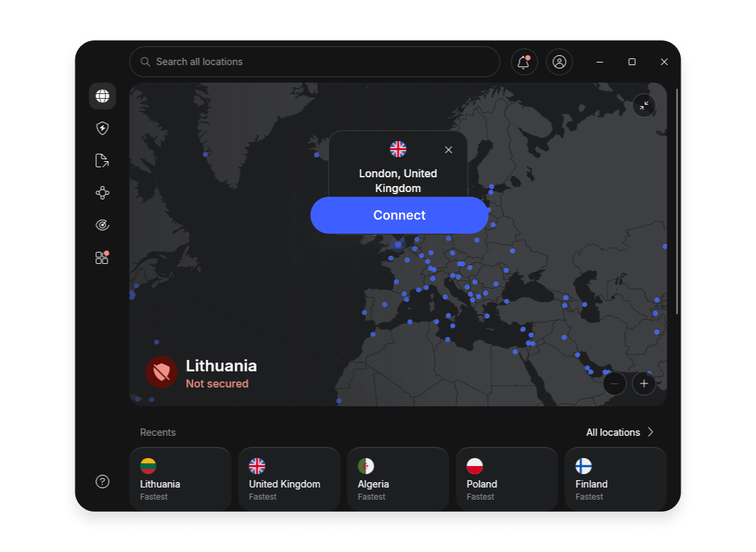Click the red unsecured shield status icon
The height and width of the screenshot is (552, 756).
tap(161, 372)
